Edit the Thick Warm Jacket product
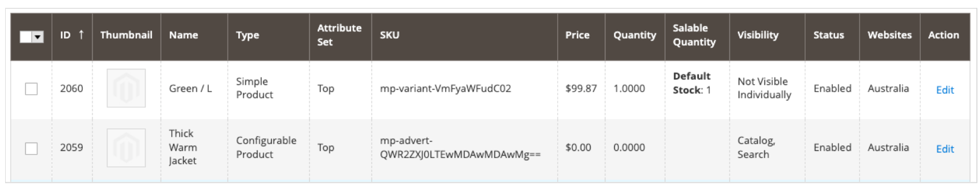The width and height of the screenshot is (980, 188). 945,149
